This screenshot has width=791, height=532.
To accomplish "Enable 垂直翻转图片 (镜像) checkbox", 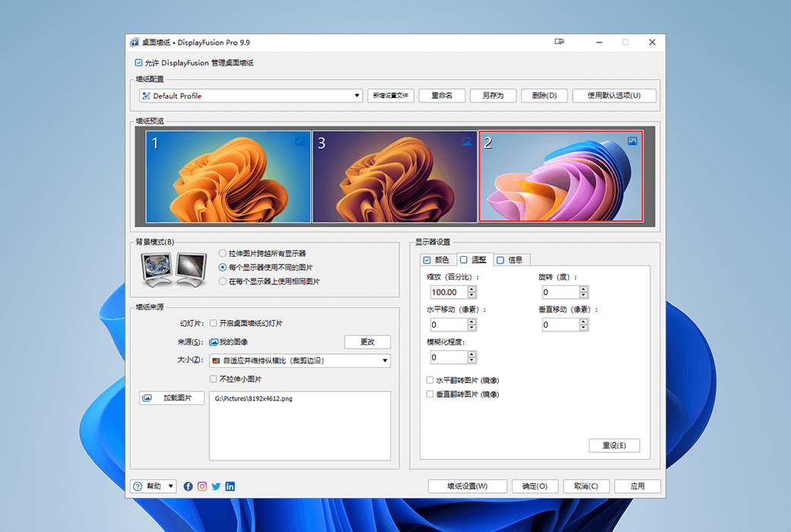I will tap(430, 394).
